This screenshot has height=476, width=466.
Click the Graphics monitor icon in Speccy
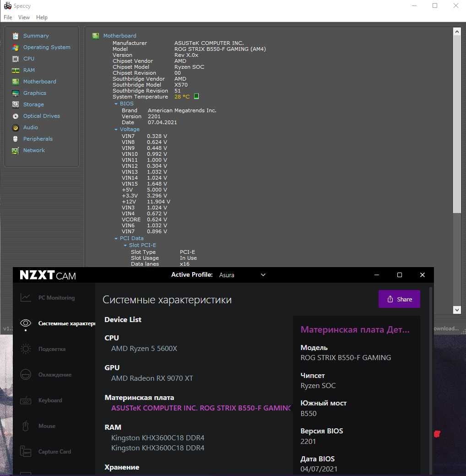(16, 93)
